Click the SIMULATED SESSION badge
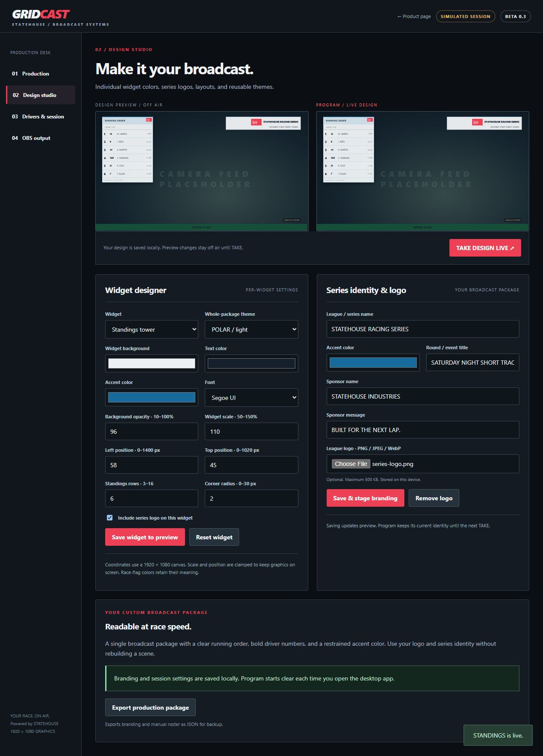 (x=465, y=16)
